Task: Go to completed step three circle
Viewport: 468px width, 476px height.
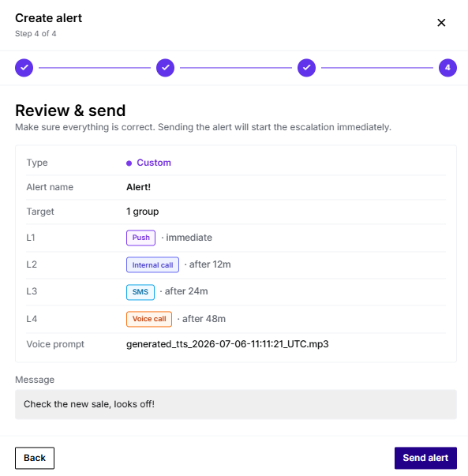Action: pyautogui.click(x=306, y=68)
